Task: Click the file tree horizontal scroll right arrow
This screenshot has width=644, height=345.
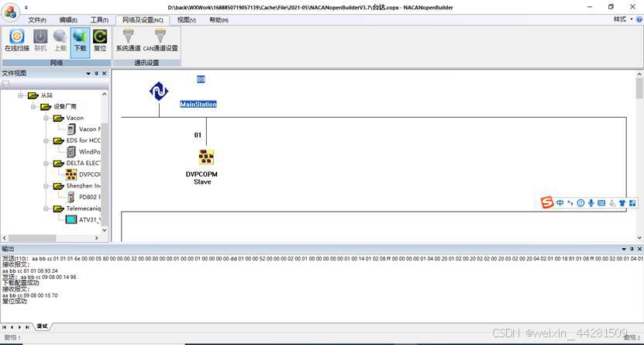Action: click(97, 238)
